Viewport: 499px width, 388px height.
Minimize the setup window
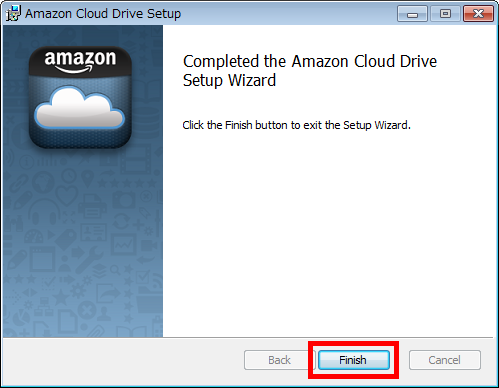(x=412, y=14)
